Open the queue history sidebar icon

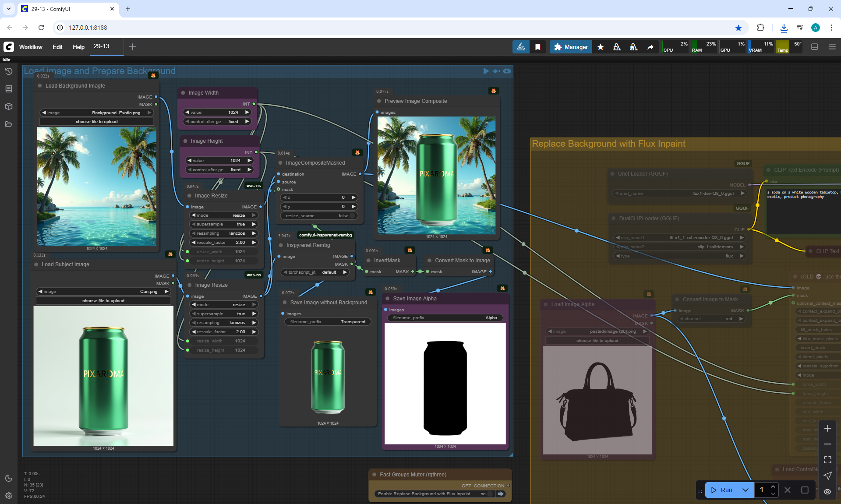coord(9,71)
